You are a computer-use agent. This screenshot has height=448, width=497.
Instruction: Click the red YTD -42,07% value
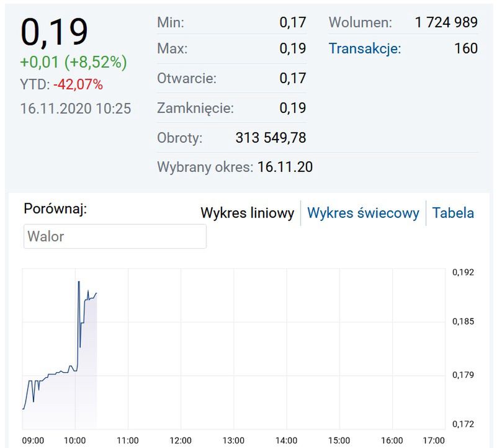[78, 84]
